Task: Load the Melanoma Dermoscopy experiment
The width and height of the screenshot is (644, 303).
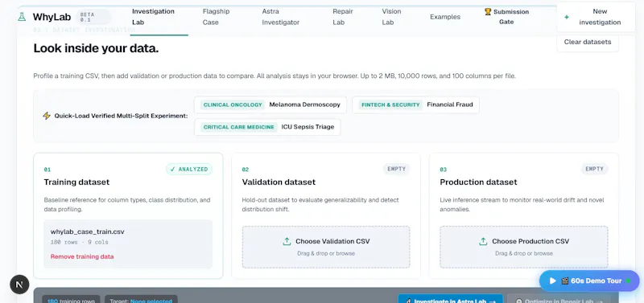Action: [x=270, y=104]
